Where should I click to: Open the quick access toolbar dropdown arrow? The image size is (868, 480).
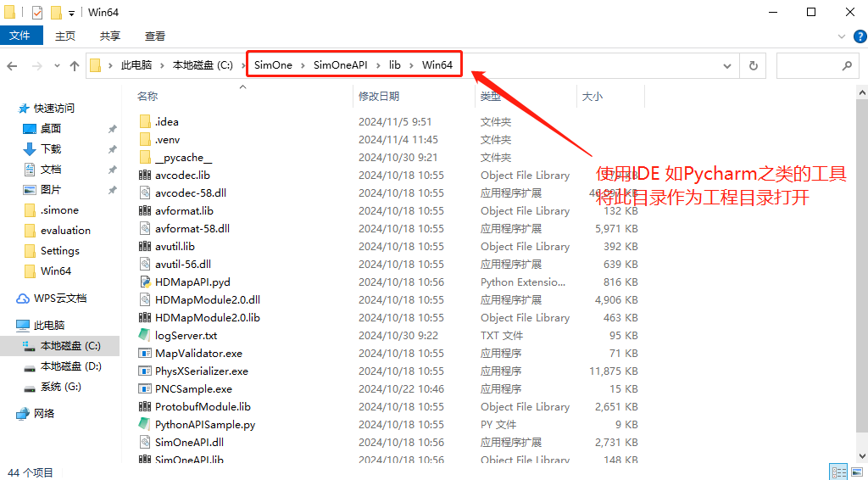(x=71, y=13)
